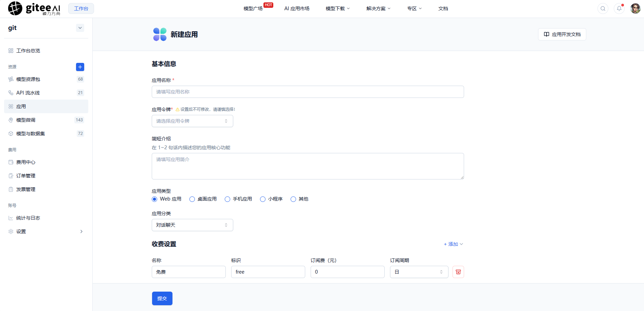Expand the 解决方案 menu
The width and height of the screenshot is (644, 311).
click(379, 8)
